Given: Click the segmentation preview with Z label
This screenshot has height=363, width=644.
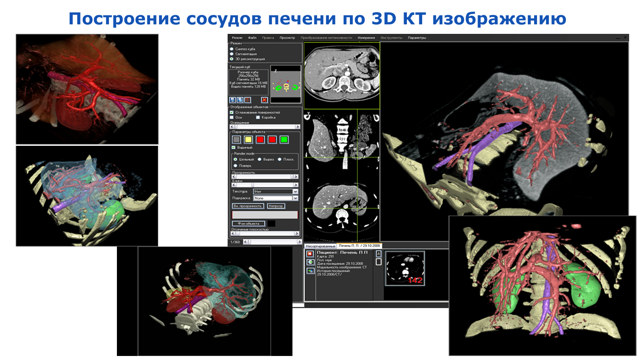Looking at the screenshot, I should (286, 84).
